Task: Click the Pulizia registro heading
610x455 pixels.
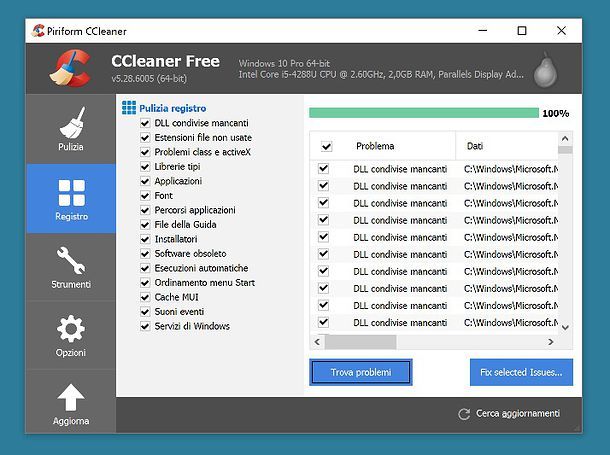Action: (173, 108)
